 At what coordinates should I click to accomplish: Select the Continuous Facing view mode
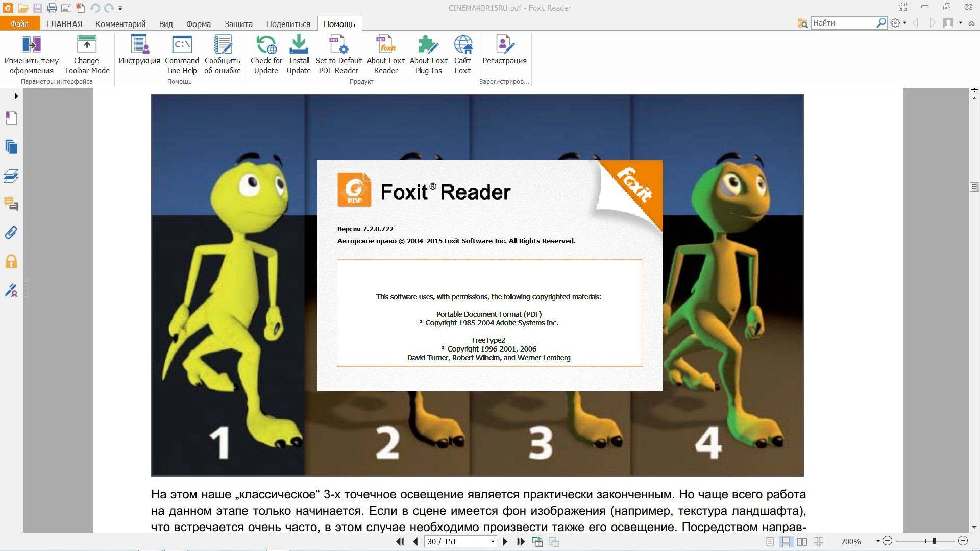coord(819,542)
